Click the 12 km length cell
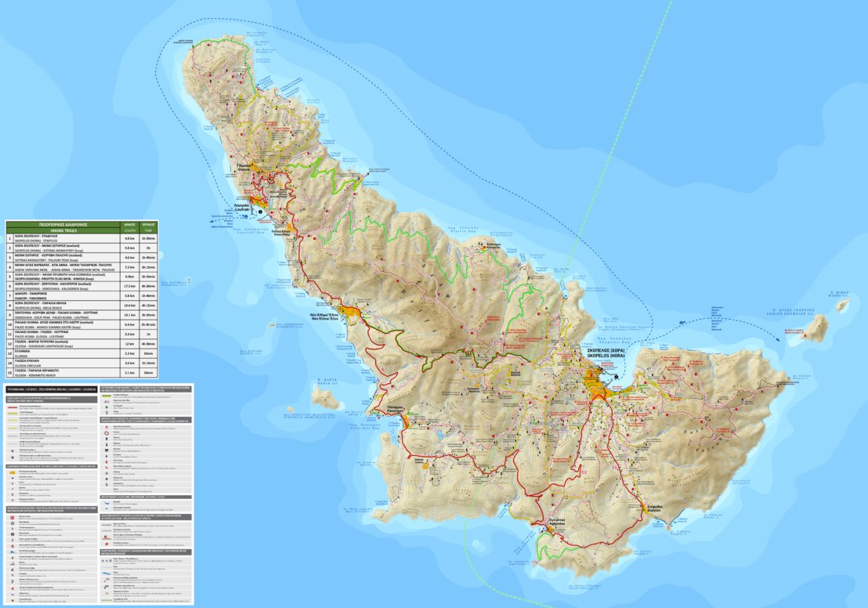This screenshot has height=608, width=868. (x=129, y=344)
